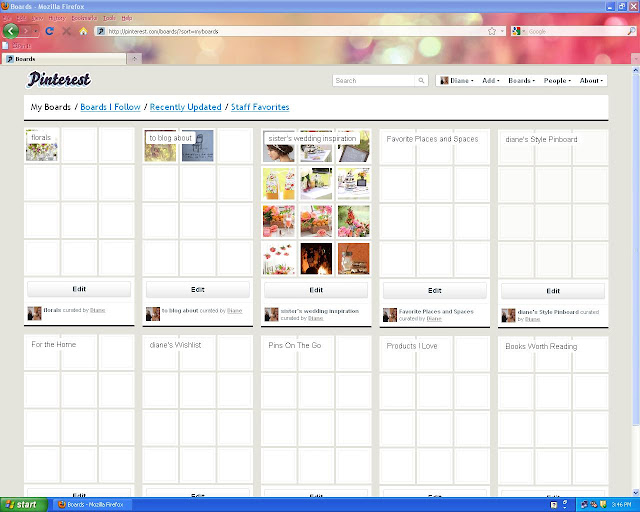Viewport: 640px width, 512px height.
Task: Open the bride portrait thumbnail in wedding board
Action: (279, 146)
